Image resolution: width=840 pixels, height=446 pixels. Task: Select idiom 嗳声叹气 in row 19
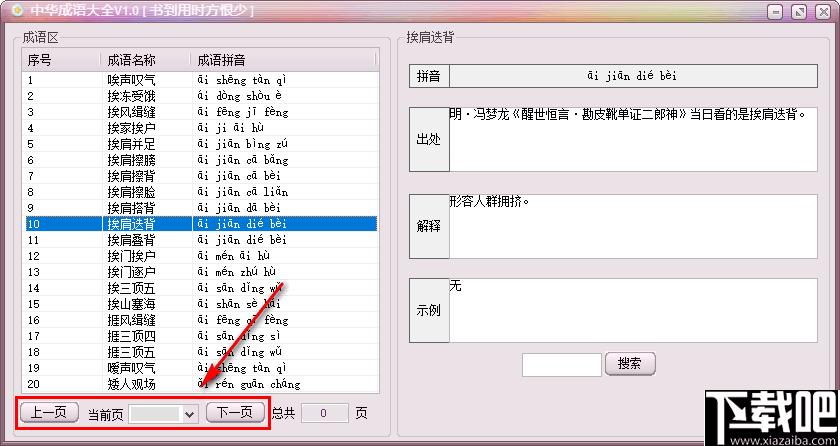[x=131, y=368]
